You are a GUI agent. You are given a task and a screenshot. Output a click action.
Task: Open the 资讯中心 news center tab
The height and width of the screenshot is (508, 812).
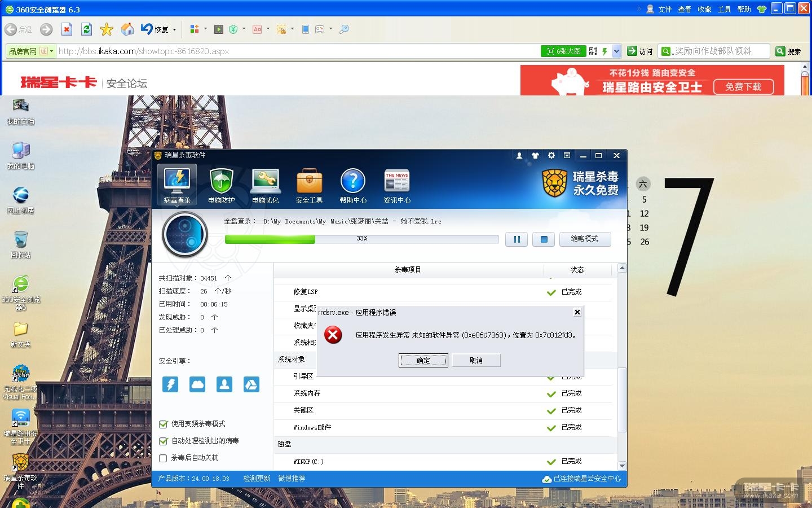[397, 185]
